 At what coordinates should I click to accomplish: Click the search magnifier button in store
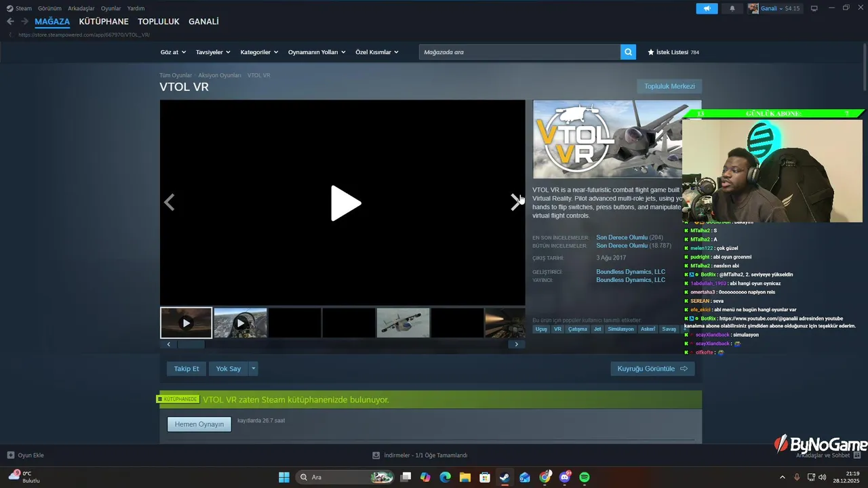tap(628, 52)
